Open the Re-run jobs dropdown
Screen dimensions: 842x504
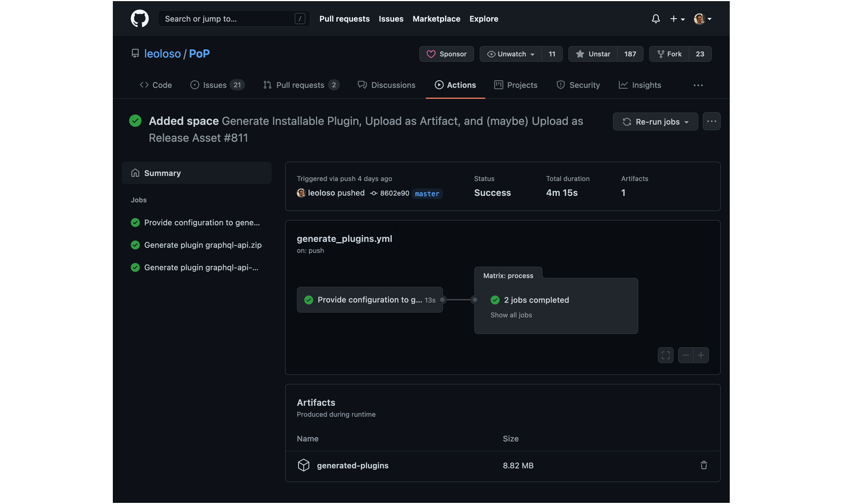tap(655, 121)
